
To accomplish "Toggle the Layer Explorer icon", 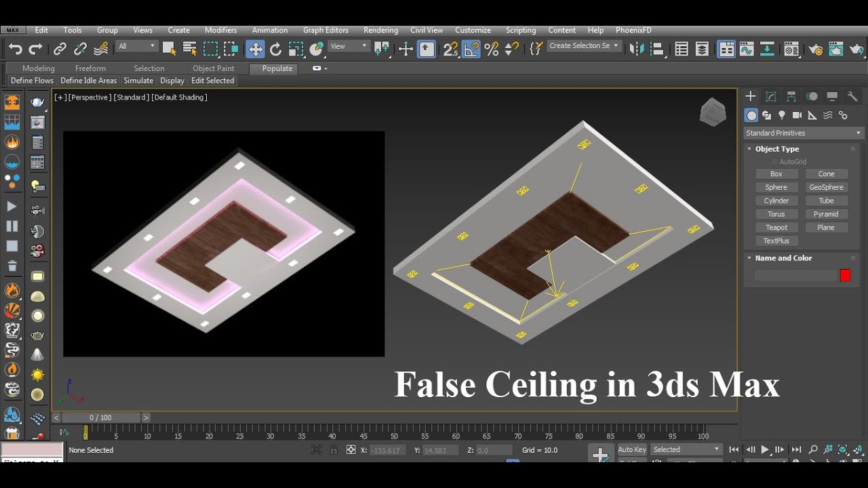I will click(702, 49).
